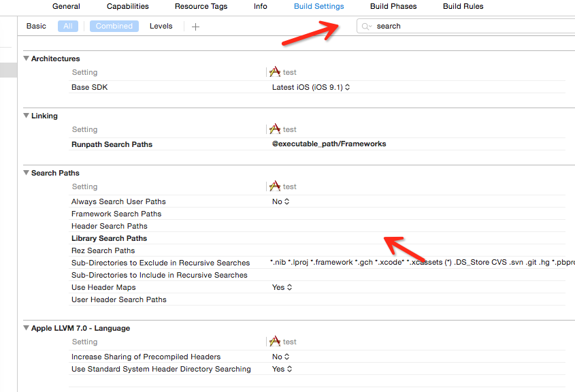This screenshot has width=575, height=392.
Task: Click the add build setting plus icon
Action: (x=195, y=27)
